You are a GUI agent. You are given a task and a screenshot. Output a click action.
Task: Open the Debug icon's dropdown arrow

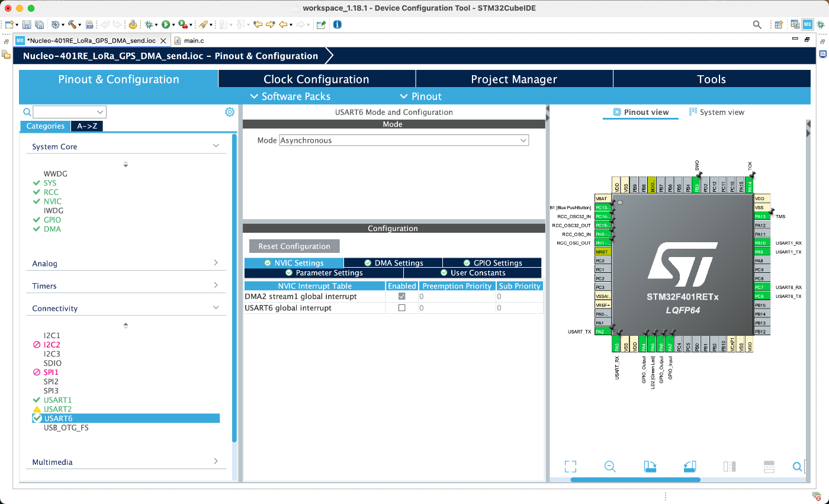(x=156, y=25)
